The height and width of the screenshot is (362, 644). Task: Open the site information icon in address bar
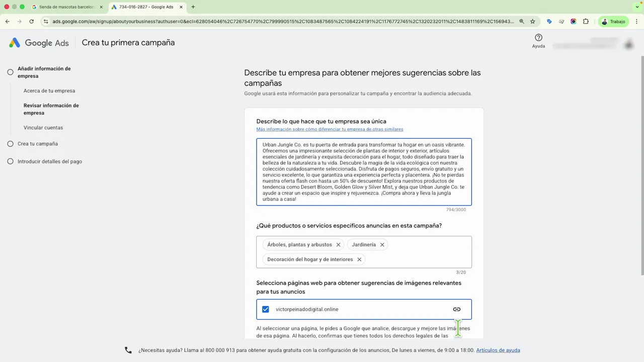tap(46, 22)
